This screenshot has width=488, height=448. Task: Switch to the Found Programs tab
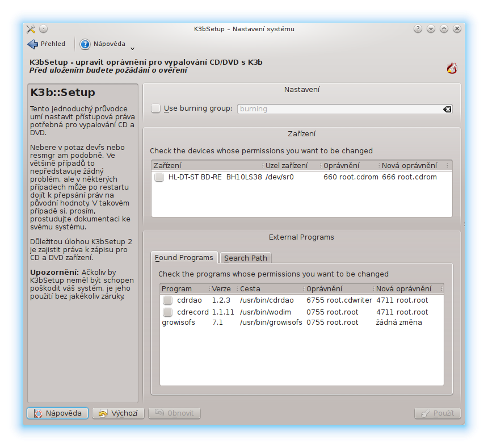184,258
